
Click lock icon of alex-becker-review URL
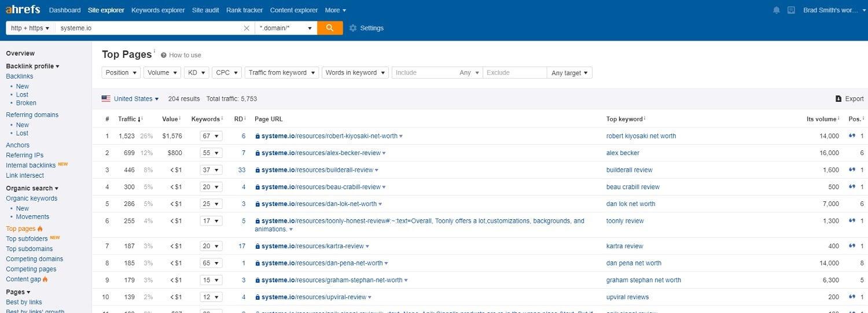[x=258, y=153]
